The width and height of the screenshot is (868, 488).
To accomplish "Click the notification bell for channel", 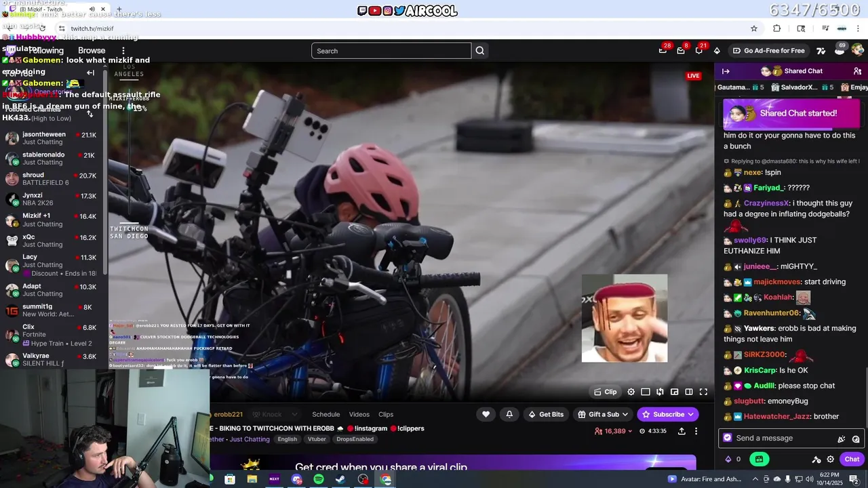I will point(509,414).
